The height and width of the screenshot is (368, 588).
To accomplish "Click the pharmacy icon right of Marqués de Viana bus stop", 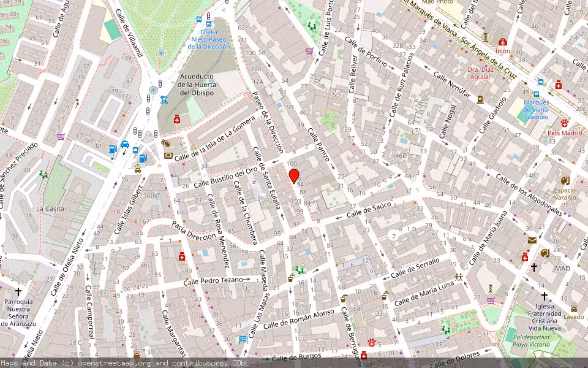I will [559, 85].
